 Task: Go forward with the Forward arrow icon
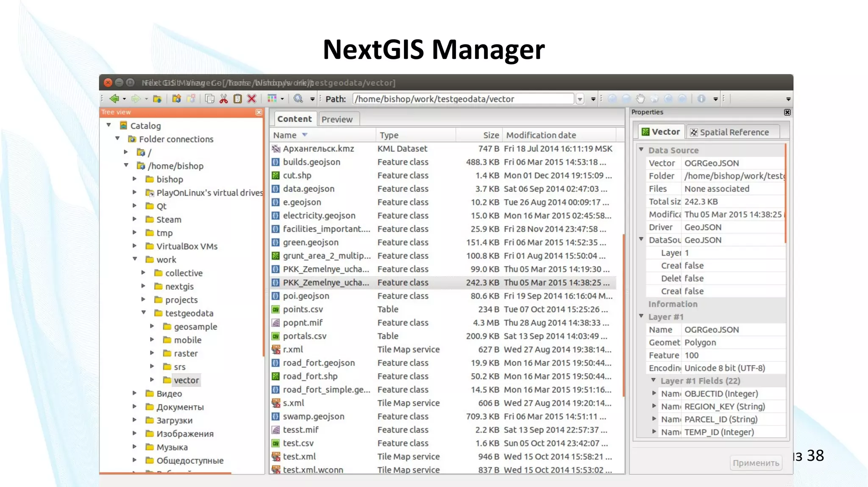[x=136, y=99]
